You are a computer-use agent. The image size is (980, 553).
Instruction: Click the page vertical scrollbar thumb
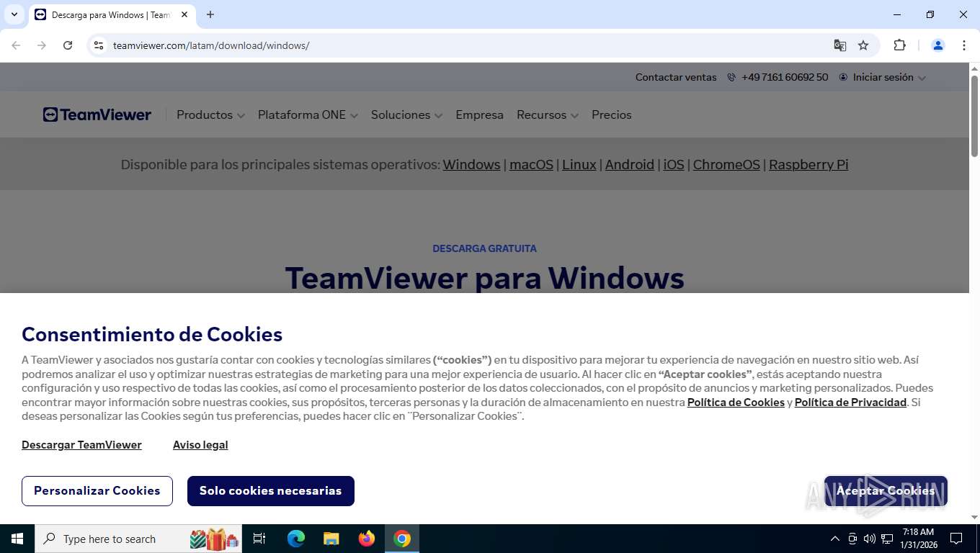[974, 115]
